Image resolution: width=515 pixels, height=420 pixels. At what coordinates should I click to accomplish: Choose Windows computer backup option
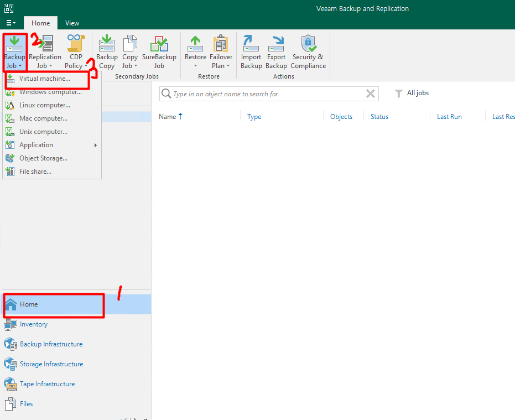pos(52,92)
